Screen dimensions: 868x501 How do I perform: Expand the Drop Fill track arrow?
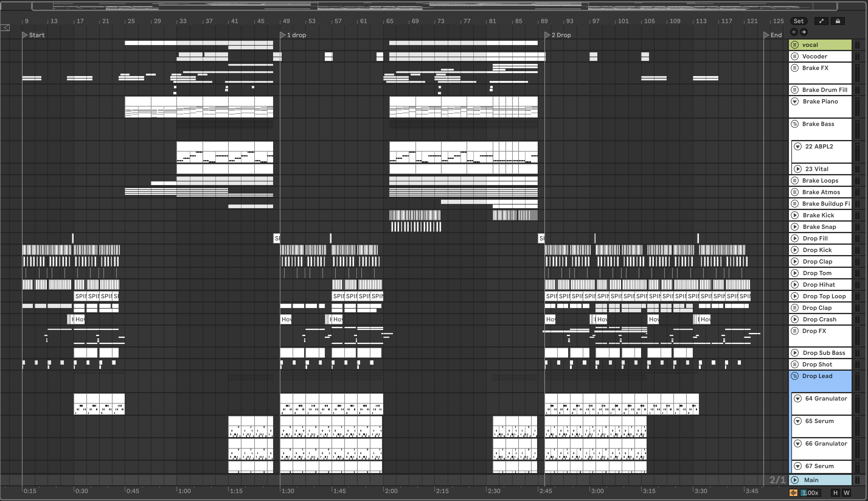[x=794, y=238]
